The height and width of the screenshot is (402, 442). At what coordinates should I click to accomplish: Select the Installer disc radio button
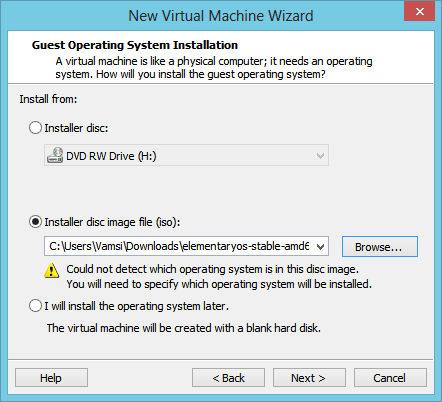(35, 128)
